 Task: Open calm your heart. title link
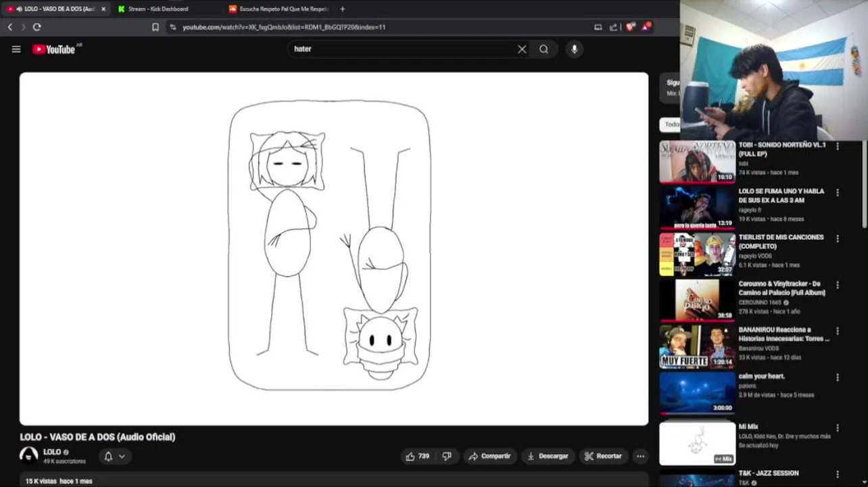(x=762, y=376)
